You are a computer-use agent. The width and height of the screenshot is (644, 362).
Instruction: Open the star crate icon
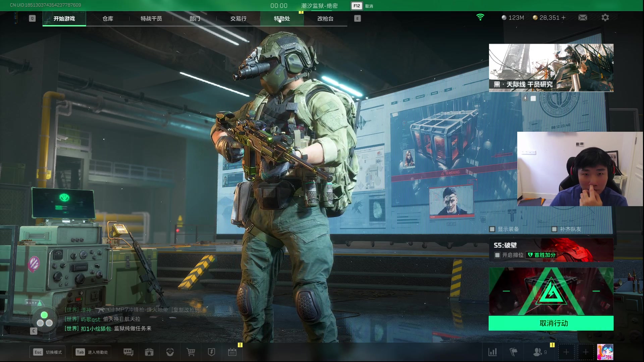click(149, 352)
